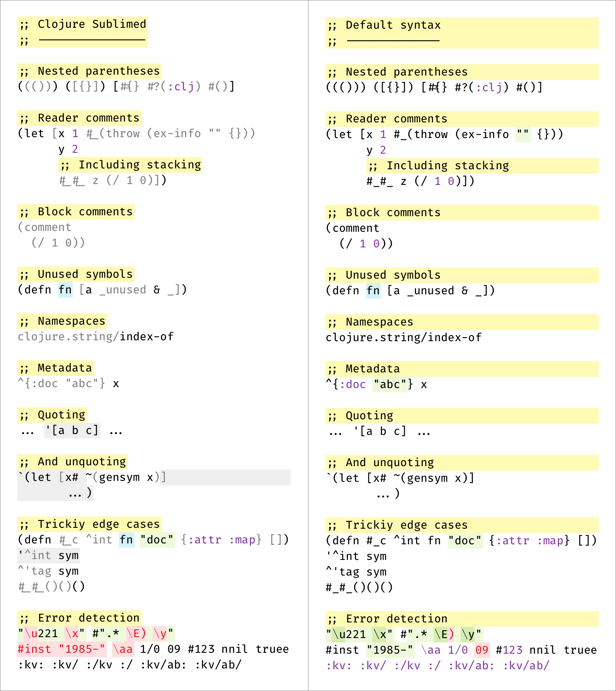Click "^'tag sym" line in Default syntax pane
The height and width of the screenshot is (691, 616).
point(356,572)
